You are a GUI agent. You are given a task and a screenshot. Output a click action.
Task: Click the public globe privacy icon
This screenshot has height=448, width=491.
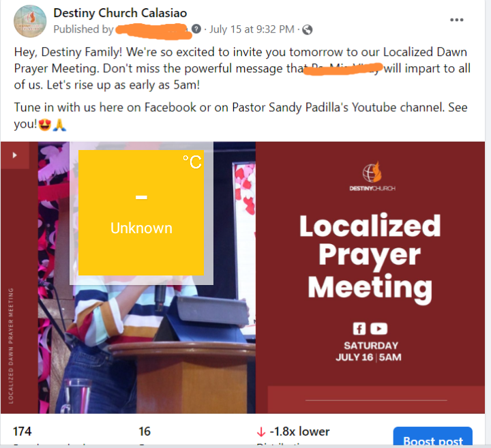(307, 29)
